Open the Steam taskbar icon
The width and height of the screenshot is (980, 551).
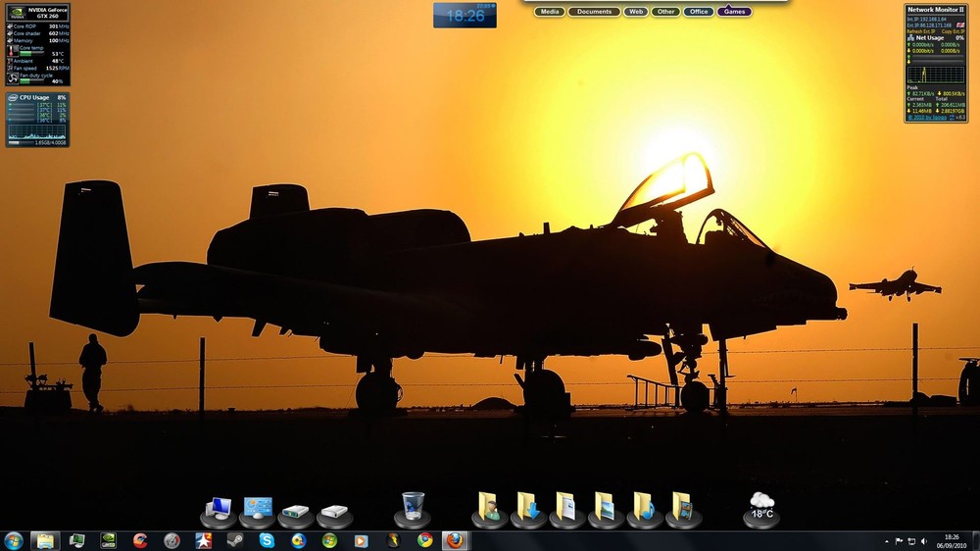coord(235,540)
